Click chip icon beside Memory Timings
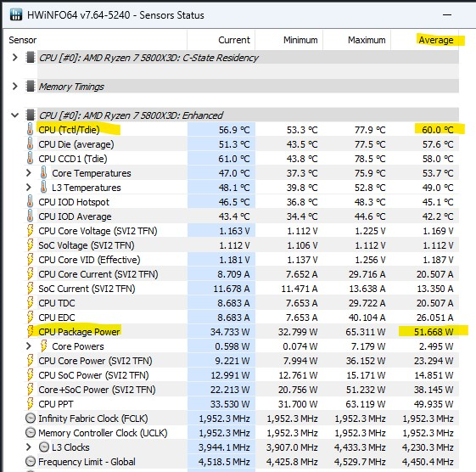The height and width of the screenshot is (472, 476). pyautogui.click(x=30, y=87)
